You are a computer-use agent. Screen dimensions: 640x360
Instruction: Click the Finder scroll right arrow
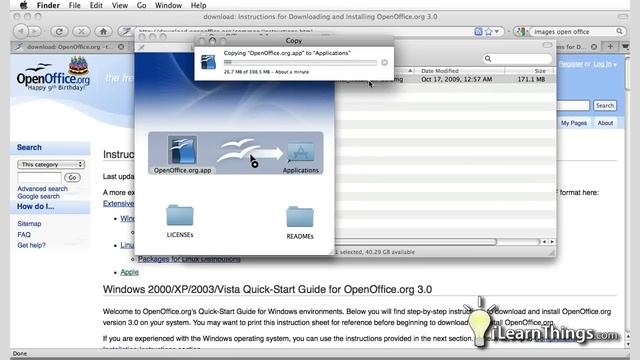552,242
